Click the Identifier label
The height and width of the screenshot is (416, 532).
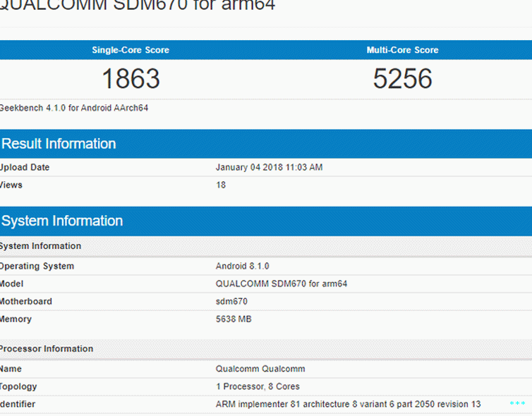pos(18,404)
